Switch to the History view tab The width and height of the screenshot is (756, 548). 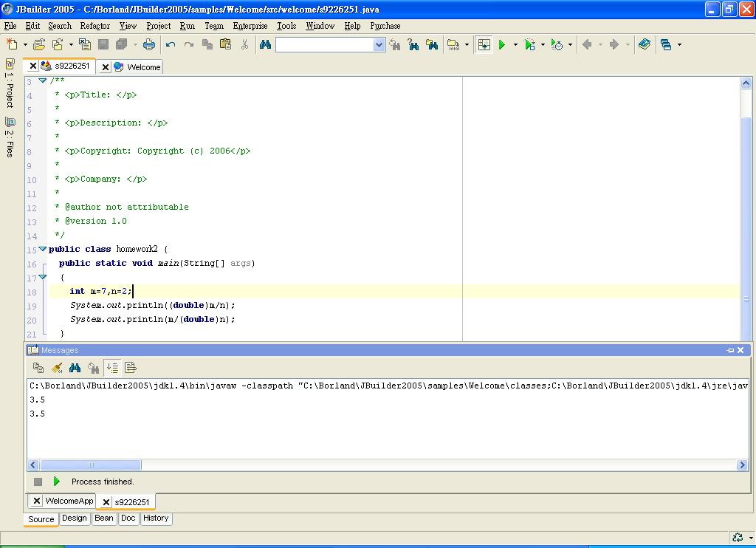coord(156,518)
